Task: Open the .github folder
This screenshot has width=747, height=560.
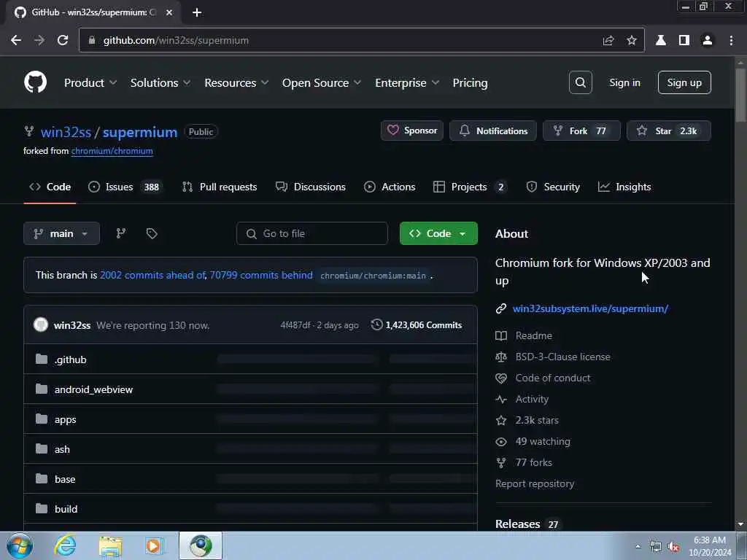Action: 71,359
